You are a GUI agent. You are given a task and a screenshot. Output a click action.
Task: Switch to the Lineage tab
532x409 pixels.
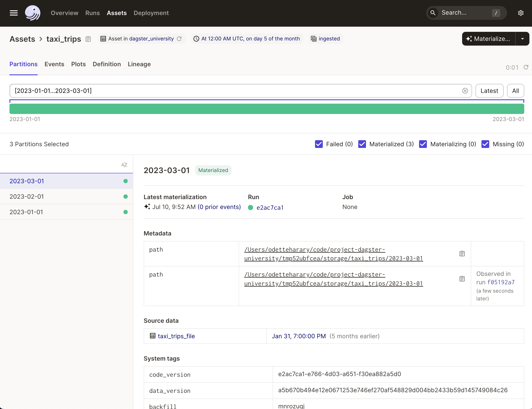point(139,64)
